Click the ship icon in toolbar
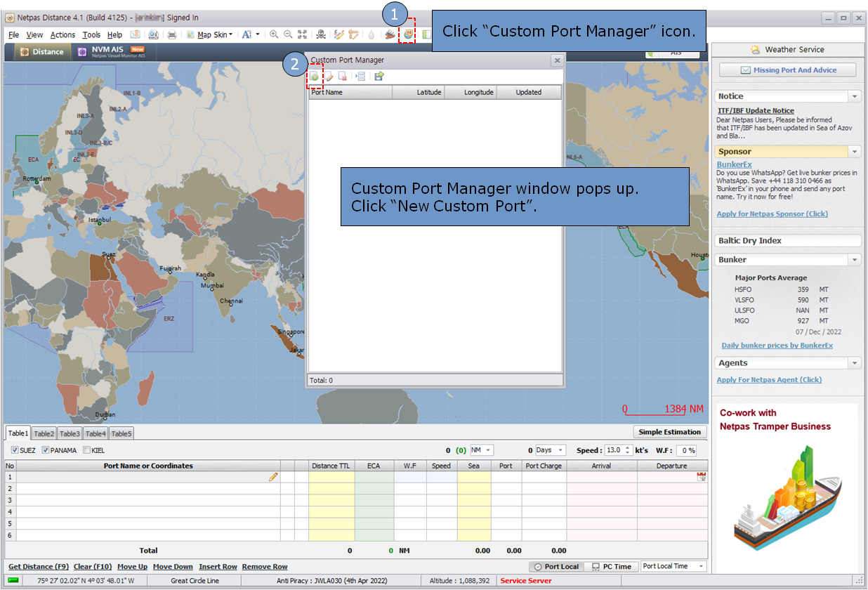This screenshot has height=590, width=868. click(389, 34)
